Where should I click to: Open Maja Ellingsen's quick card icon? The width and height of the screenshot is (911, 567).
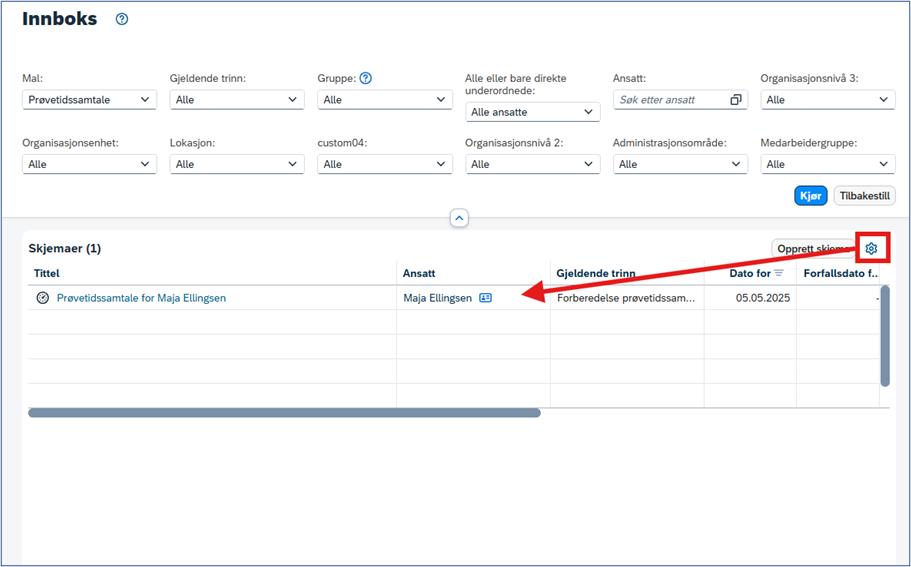pyautogui.click(x=485, y=298)
